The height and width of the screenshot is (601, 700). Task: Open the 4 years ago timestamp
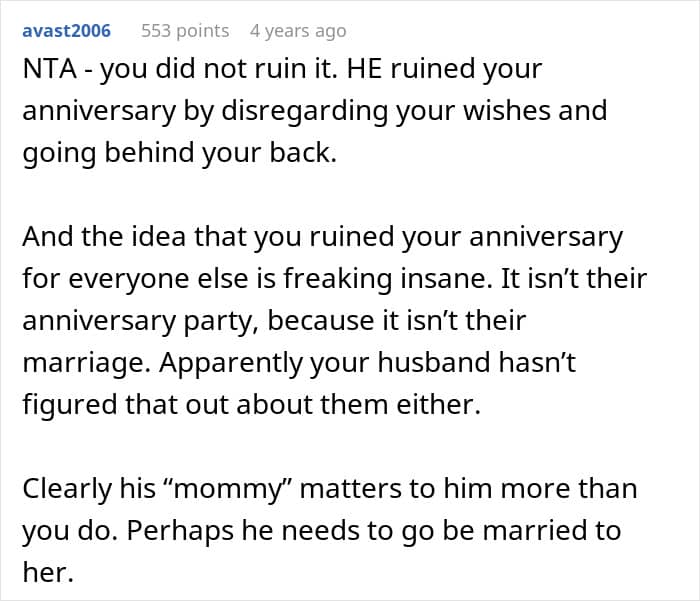tap(298, 31)
